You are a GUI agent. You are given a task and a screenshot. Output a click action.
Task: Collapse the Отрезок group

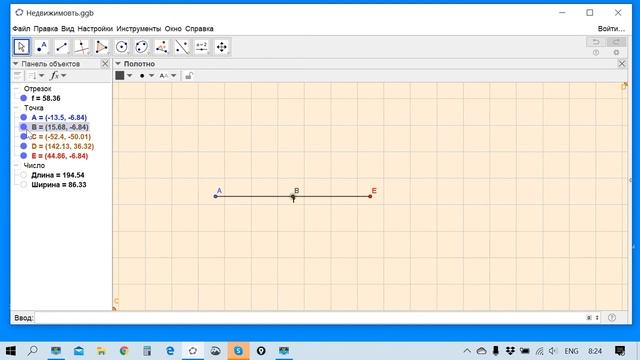click(x=16, y=89)
